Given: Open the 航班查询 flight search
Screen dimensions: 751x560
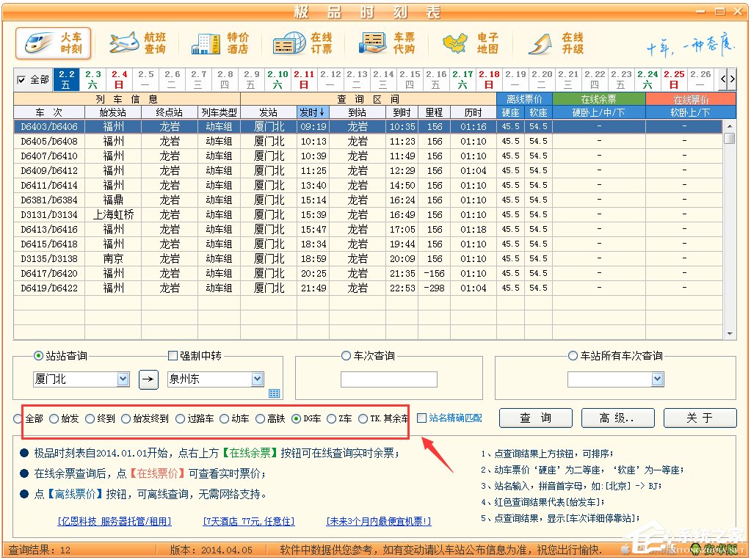Looking at the screenshot, I should coord(137,43).
